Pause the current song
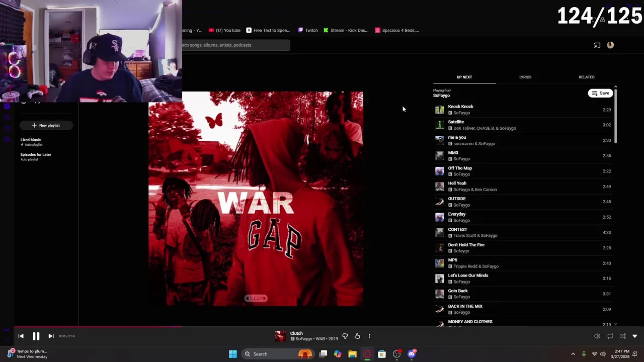Viewport: 644px width, 362px height. pyautogui.click(x=36, y=336)
